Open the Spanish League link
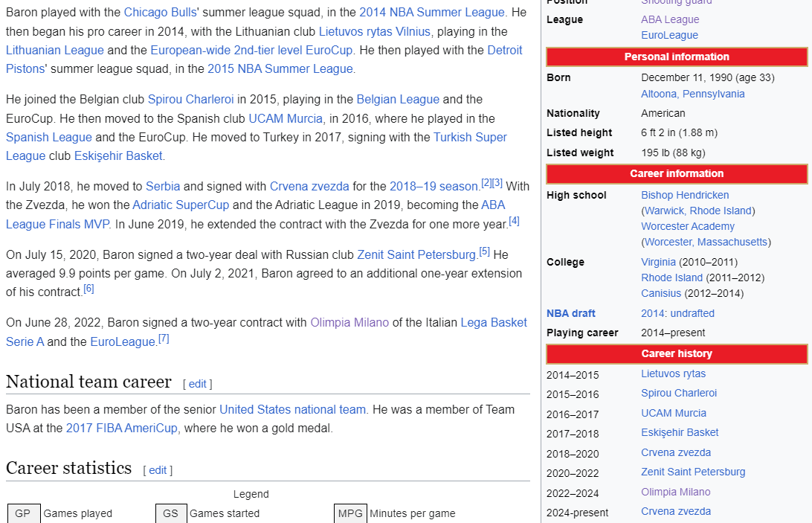Screen dimensions: 812x523 coord(49,138)
